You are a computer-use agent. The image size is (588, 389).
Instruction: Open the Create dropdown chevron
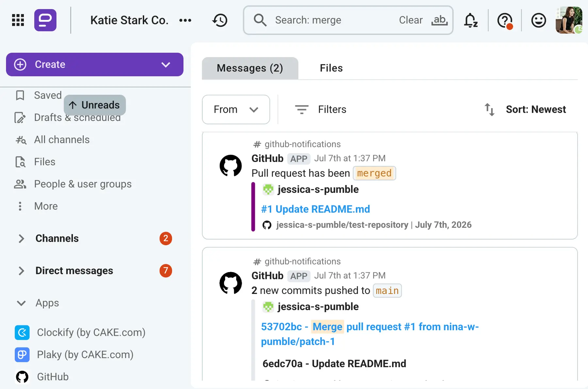[x=166, y=65]
